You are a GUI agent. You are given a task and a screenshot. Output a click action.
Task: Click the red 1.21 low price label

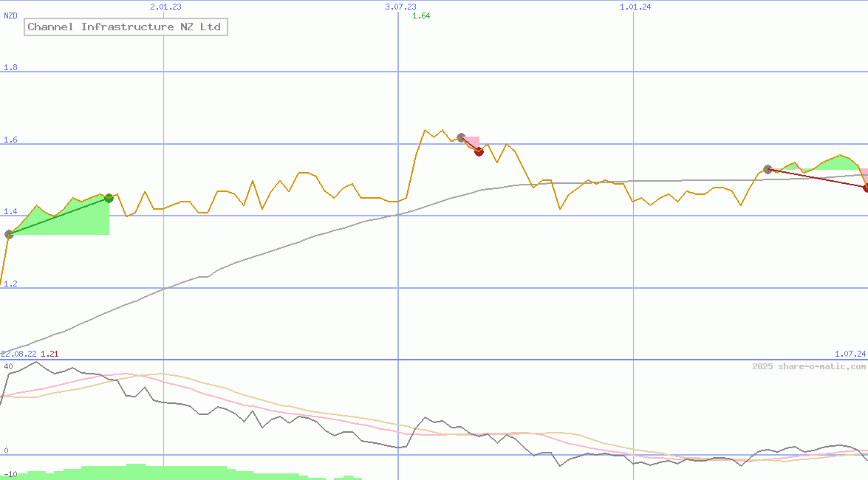pos(49,354)
